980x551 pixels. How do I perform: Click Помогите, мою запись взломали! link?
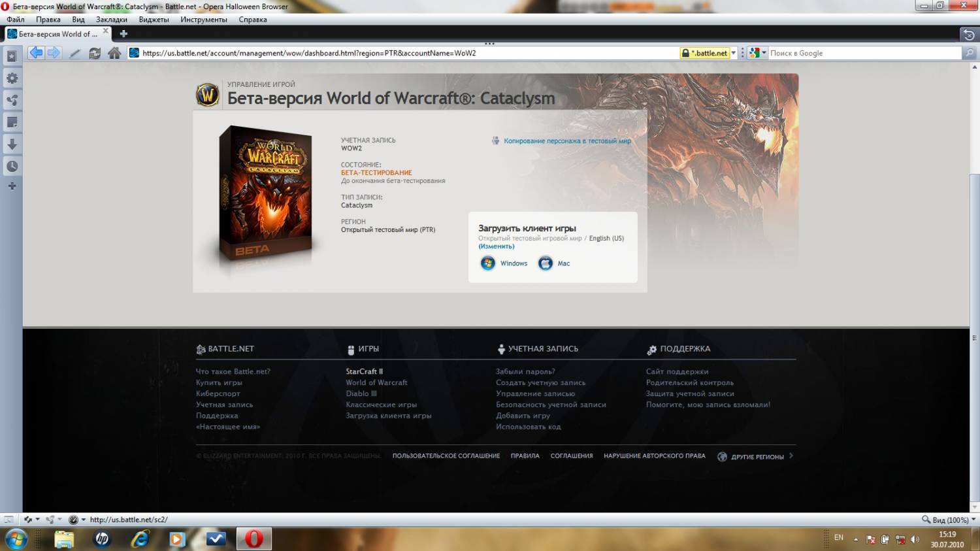(x=708, y=405)
